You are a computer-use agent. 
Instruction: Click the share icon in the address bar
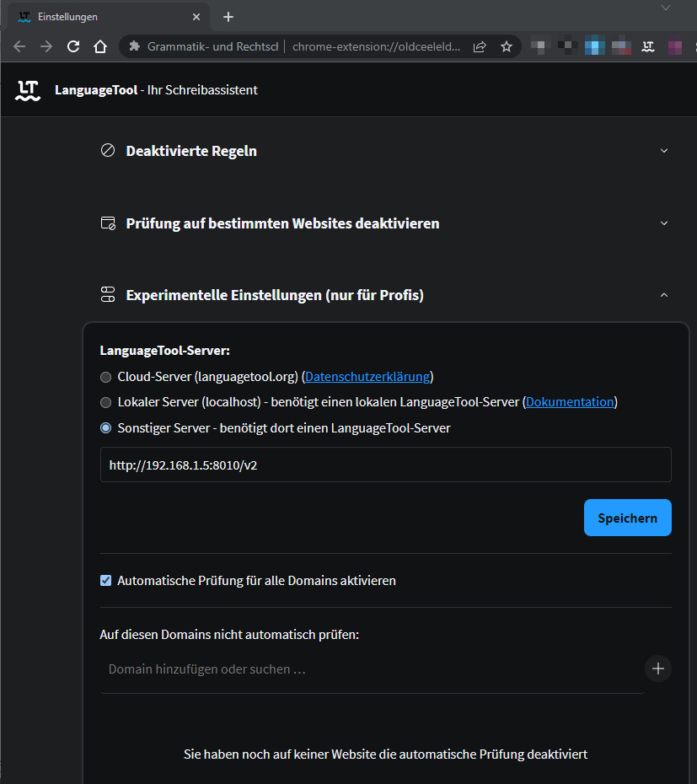480,46
